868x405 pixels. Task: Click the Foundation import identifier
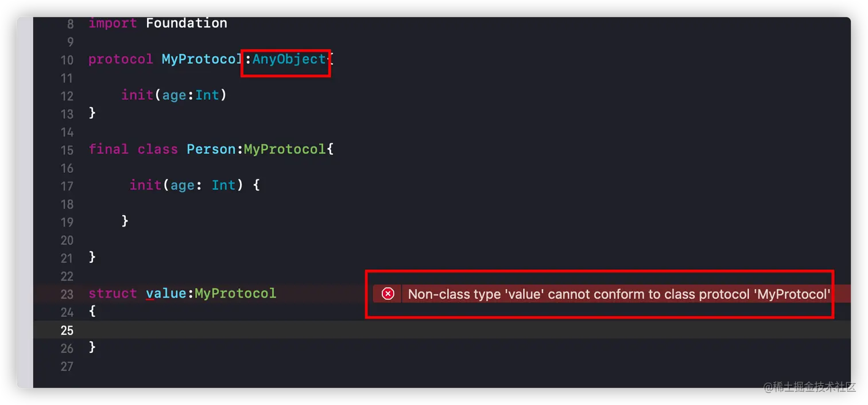[187, 23]
